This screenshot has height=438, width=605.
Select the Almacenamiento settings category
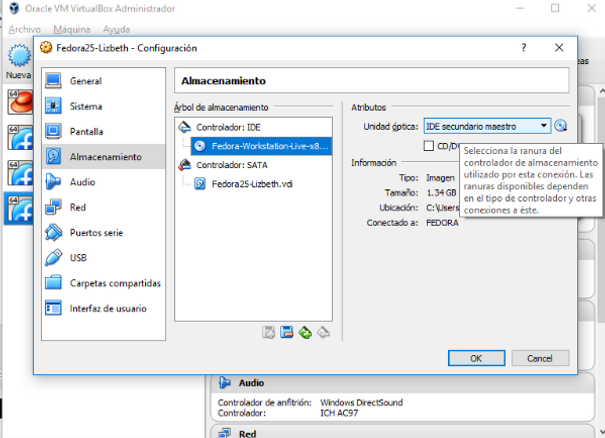(103, 157)
